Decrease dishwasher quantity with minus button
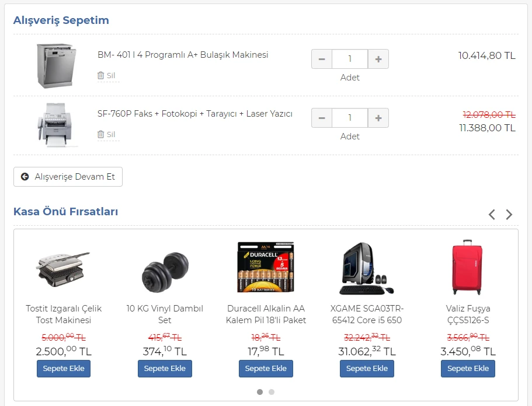The height and width of the screenshot is (406, 532). tap(322, 59)
